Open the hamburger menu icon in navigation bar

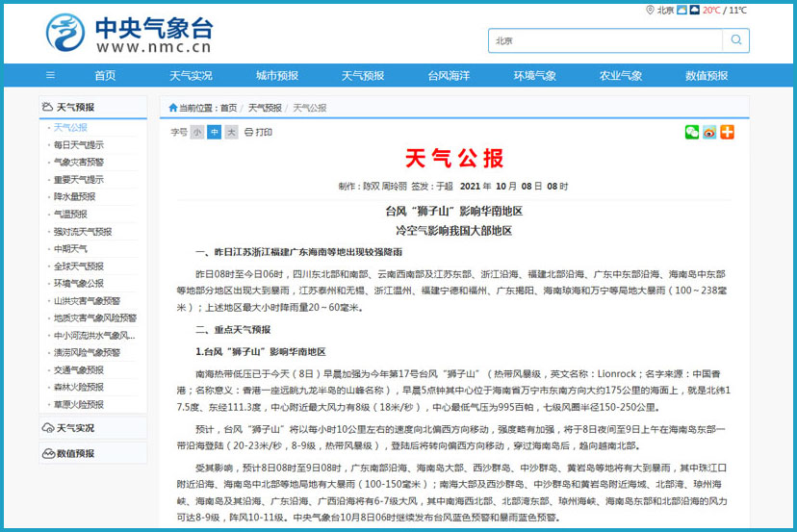pyautogui.click(x=50, y=76)
